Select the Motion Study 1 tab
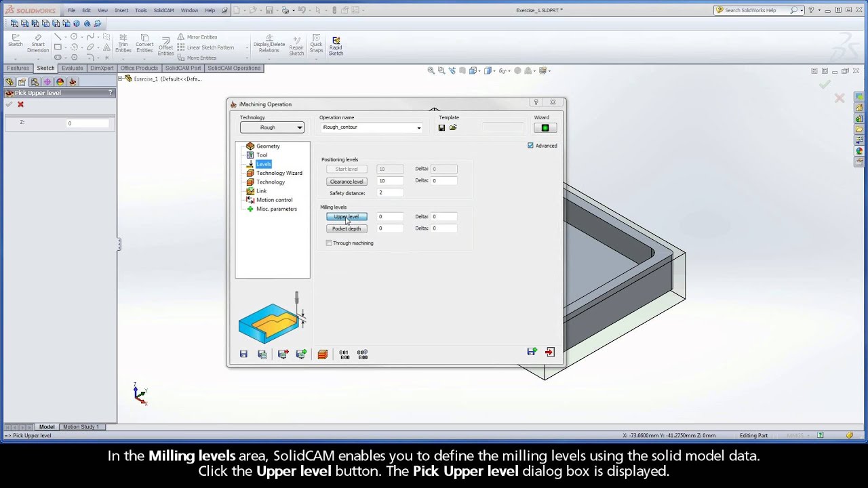 (x=81, y=427)
